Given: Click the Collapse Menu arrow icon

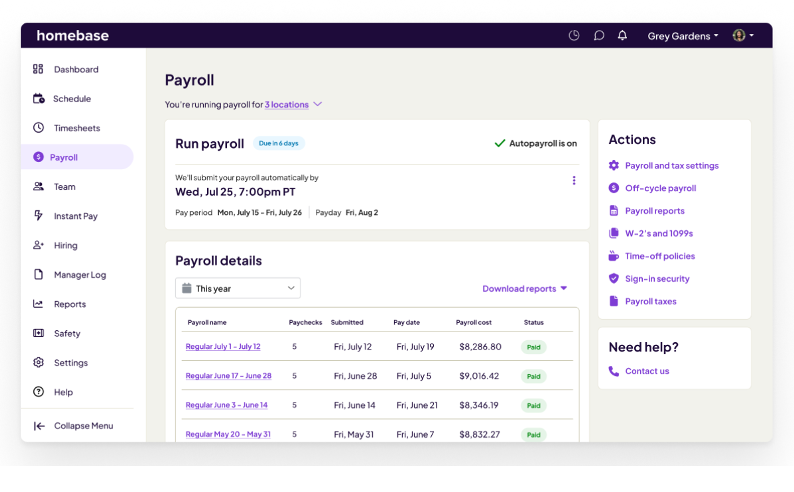Looking at the screenshot, I should point(39,426).
